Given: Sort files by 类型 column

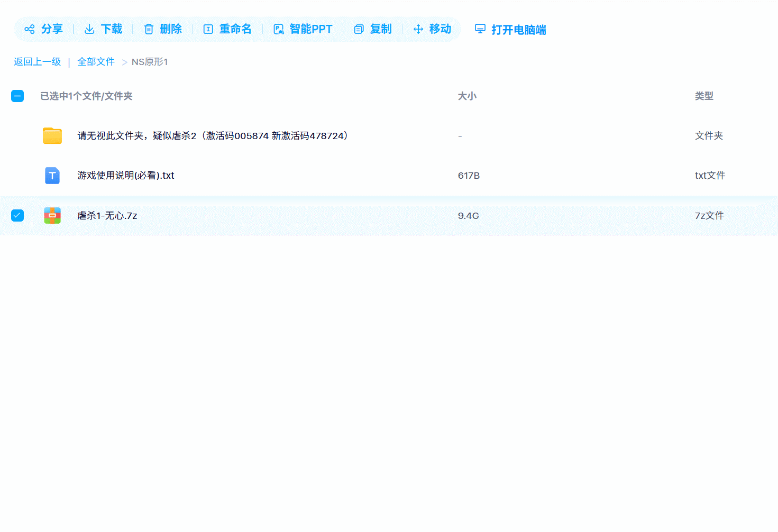Looking at the screenshot, I should click(704, 96).
